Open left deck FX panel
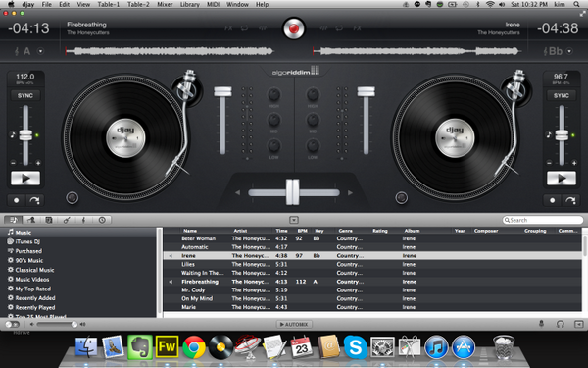 click(228, 28)
